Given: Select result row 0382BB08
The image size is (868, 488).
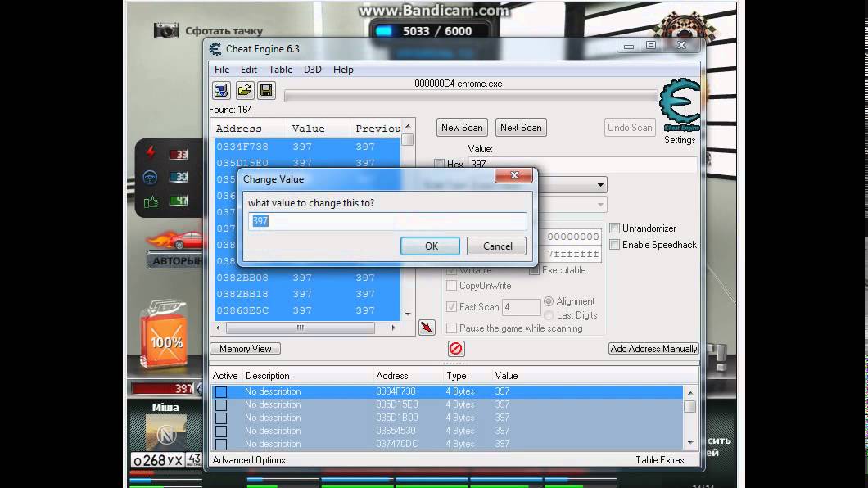Looking at the screenshot, I should 307,278.
